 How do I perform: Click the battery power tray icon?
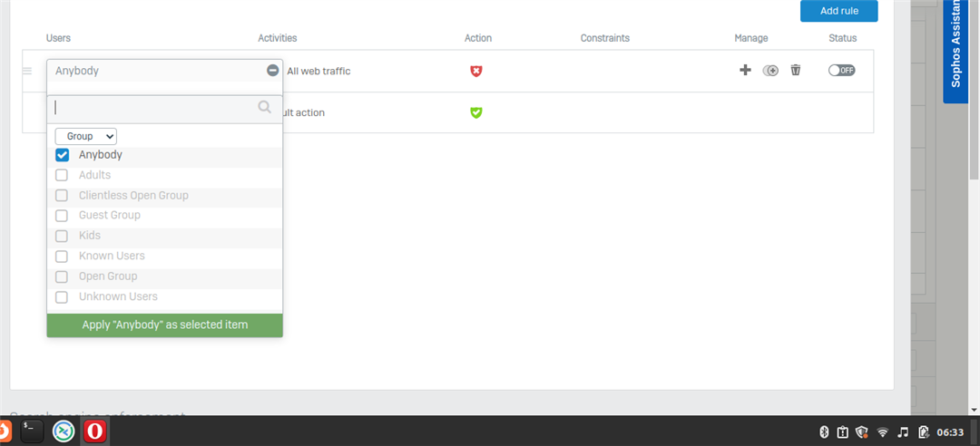pyautogui.click(x=923, y=431)
